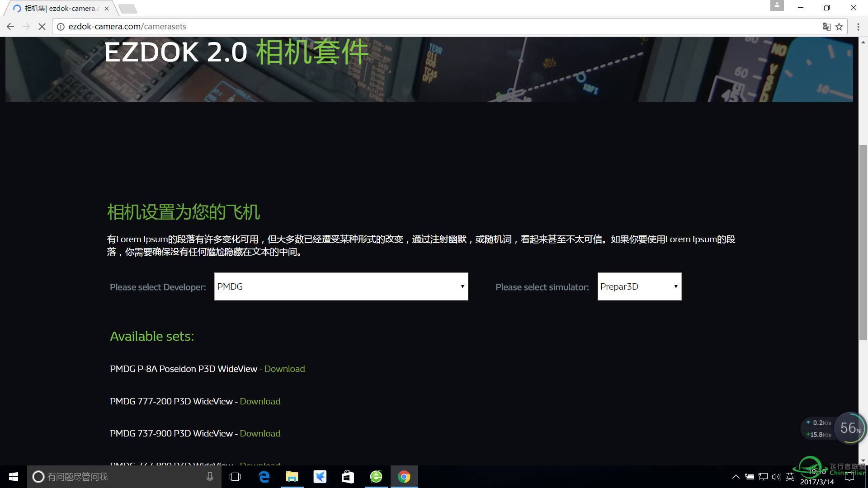Switch the input language indicator
Viewport: 868px width, 488px height.
click(790, 477)
